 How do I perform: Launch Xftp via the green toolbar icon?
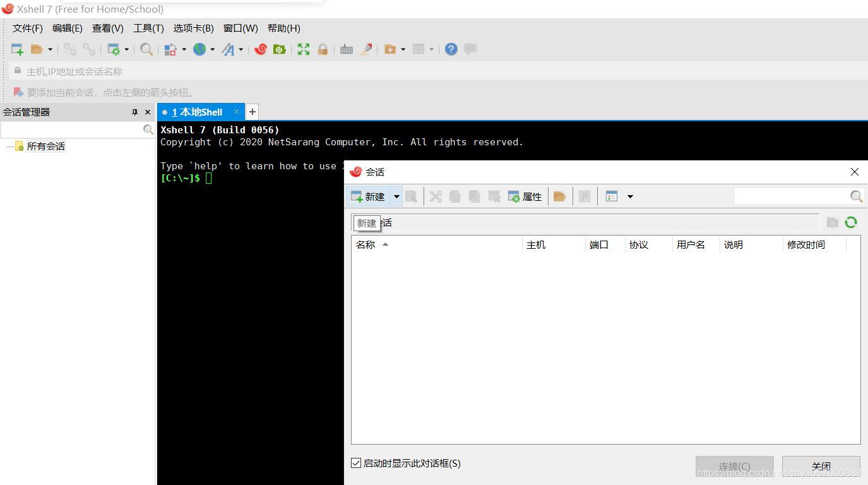(x=280, y=49)
